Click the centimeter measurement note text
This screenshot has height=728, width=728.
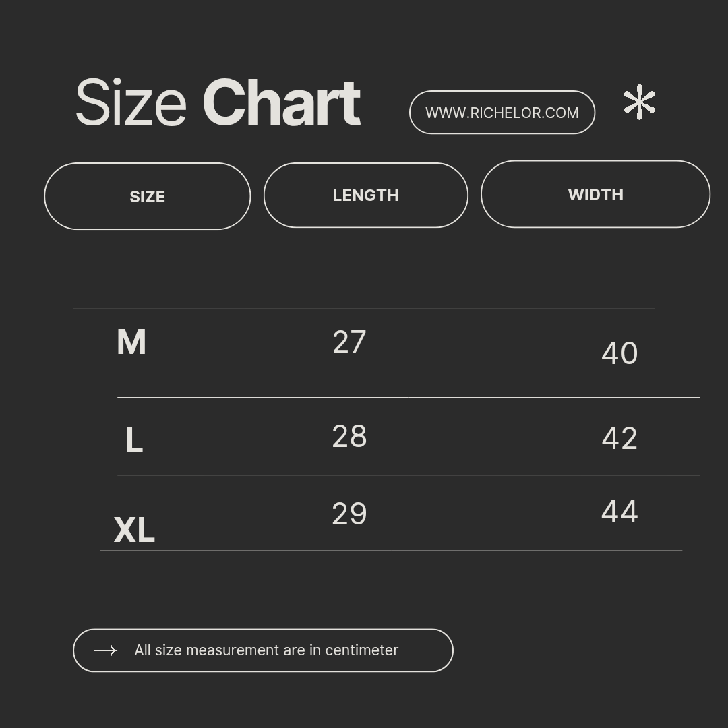(x=266, y=650)
